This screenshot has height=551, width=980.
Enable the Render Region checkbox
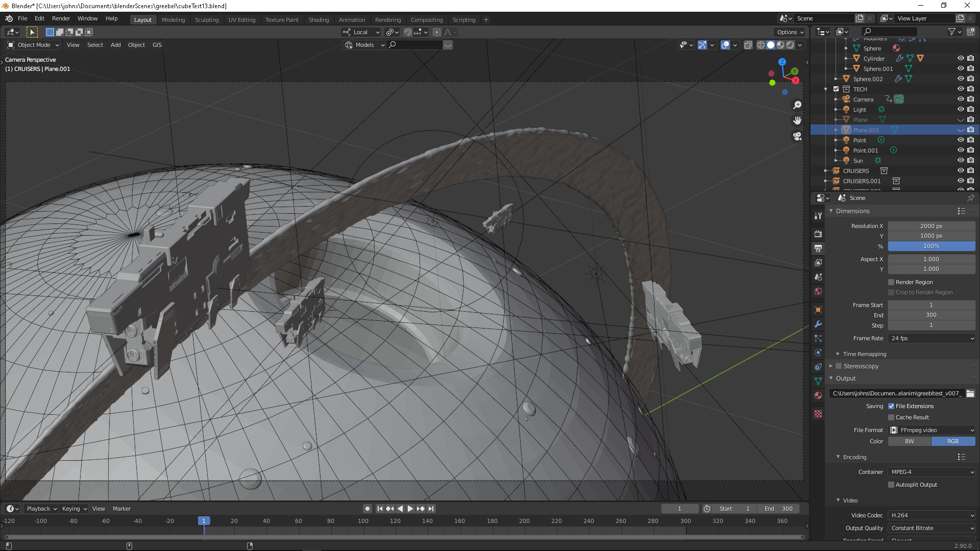point(891,282)
